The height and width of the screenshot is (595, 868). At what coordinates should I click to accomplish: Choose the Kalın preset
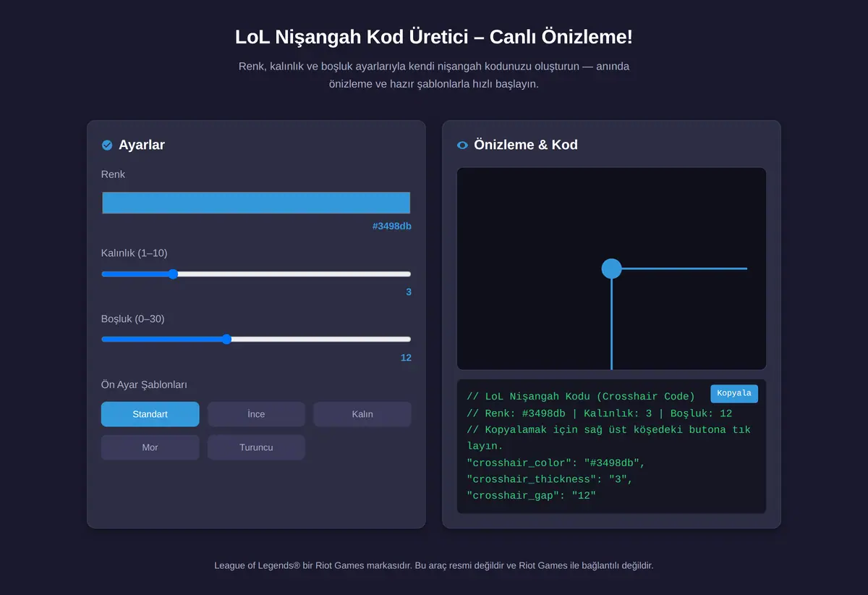[362, 414]
